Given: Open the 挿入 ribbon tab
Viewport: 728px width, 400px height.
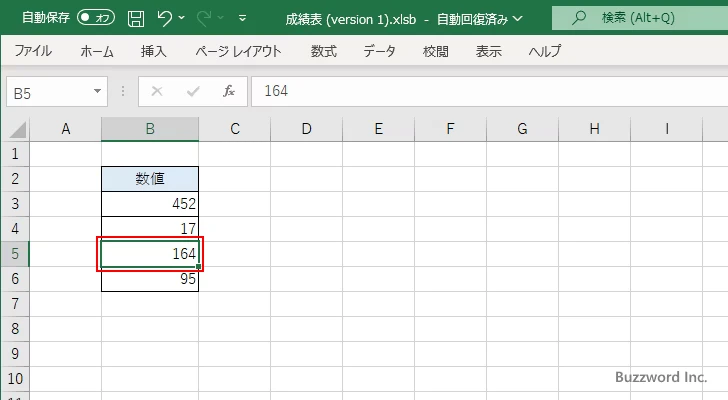Looking at the screenshot, I should (x=154, y=51).
